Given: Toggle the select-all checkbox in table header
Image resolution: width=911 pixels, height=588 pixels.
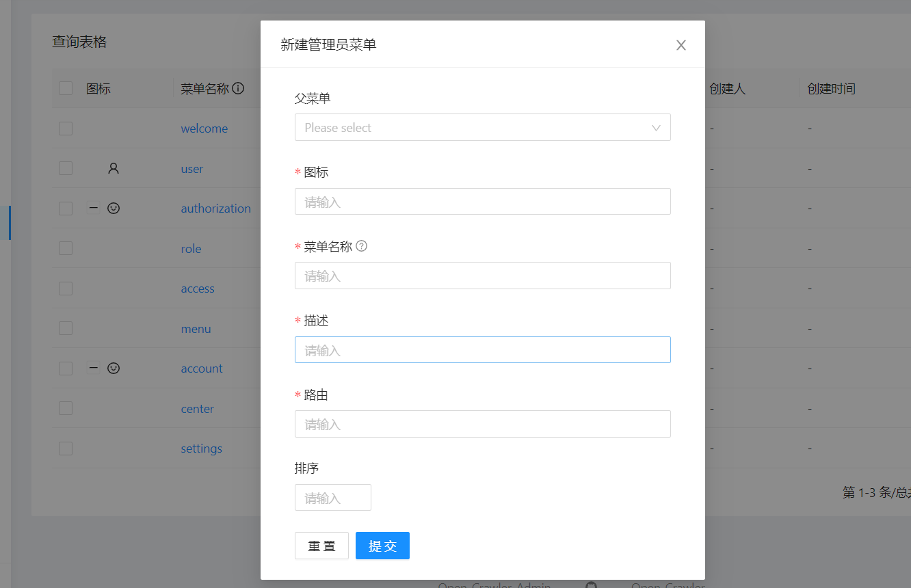Looking at the screenshot, I should pos(66,88).
